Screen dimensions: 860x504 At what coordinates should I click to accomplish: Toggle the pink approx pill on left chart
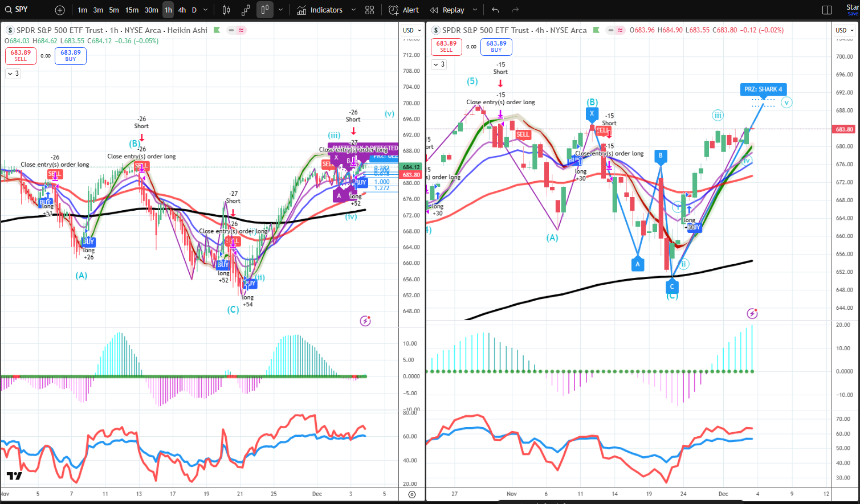241,30
